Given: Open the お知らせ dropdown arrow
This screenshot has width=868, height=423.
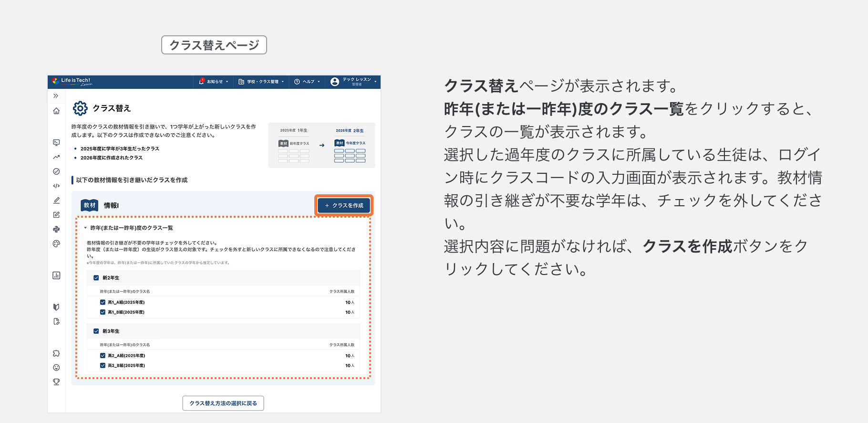Looking at the screenshot, I should (x=227, y=82).
